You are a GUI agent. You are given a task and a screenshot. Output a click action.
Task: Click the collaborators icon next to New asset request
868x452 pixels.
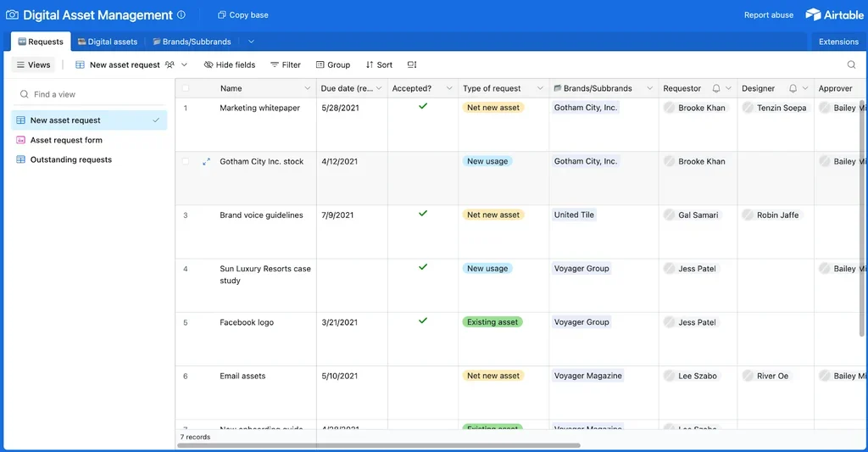[x=170, y=64]
